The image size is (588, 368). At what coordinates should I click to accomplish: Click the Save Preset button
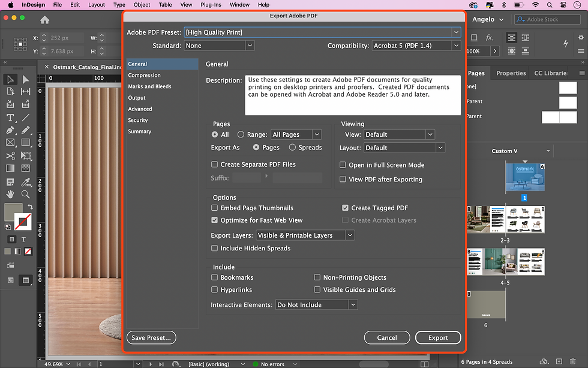point(151,337)
